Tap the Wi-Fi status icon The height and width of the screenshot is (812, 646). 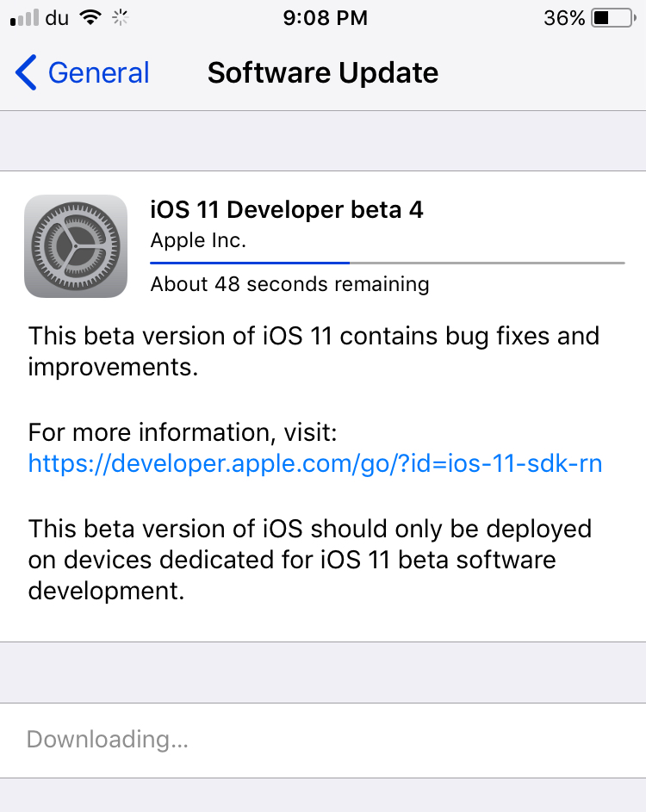point(90,18)
